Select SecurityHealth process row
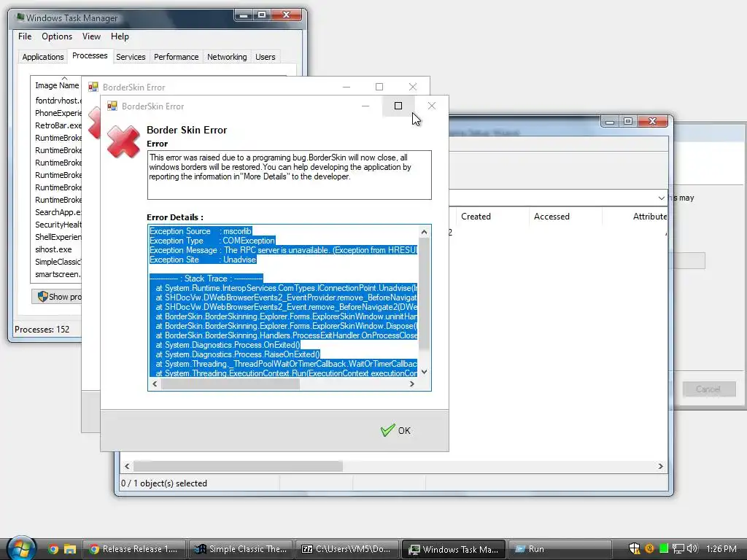 58,225
